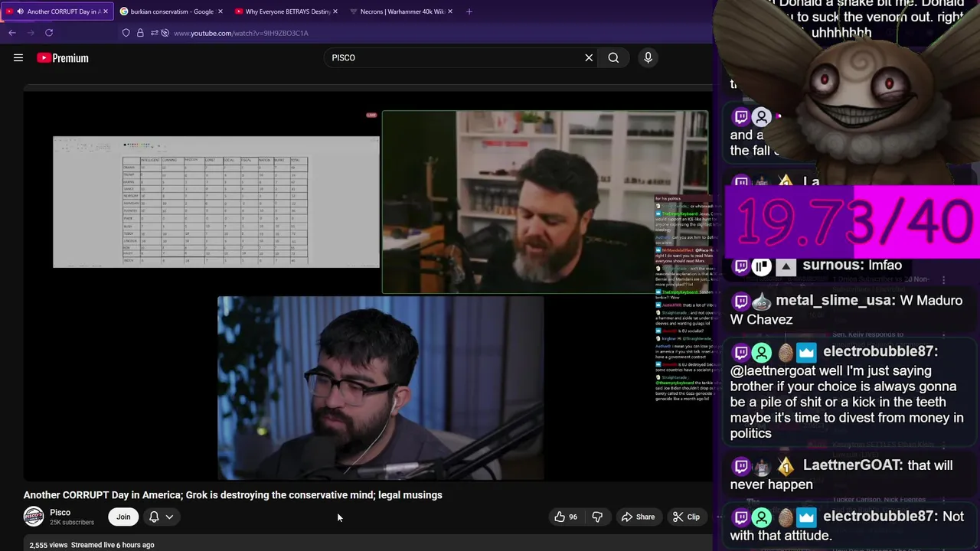The image size is (980, 551).
Task: Dislike the video with thumbs down
Action: [597, 517]
